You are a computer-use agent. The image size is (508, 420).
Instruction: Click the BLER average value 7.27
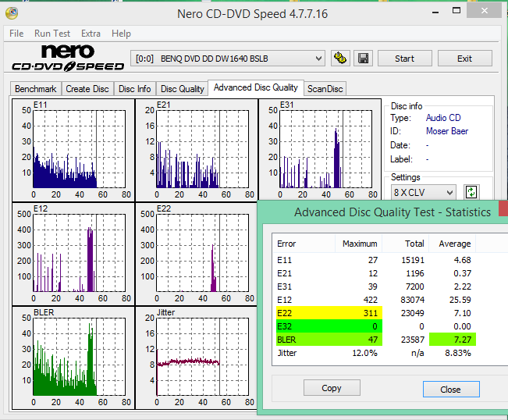tap(453, 340)
